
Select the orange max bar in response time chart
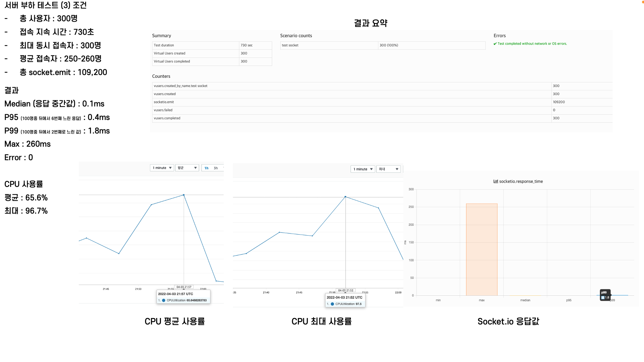point(481,248)
